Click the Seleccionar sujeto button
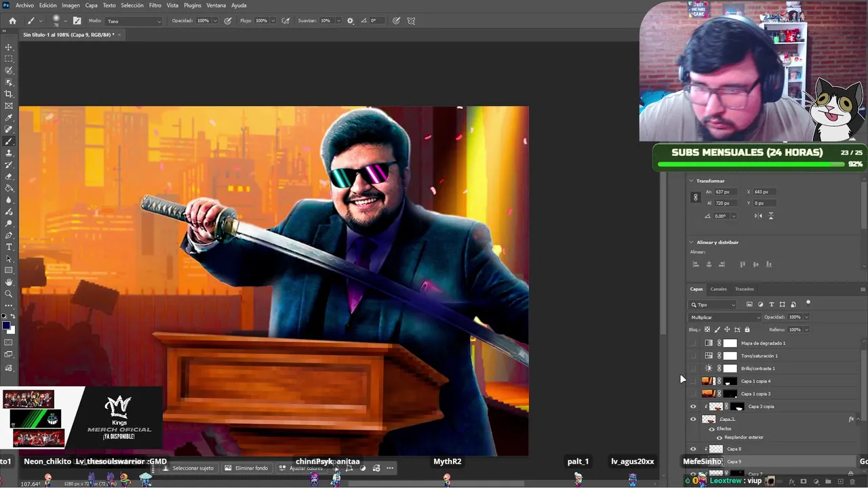 coord(188,468)
